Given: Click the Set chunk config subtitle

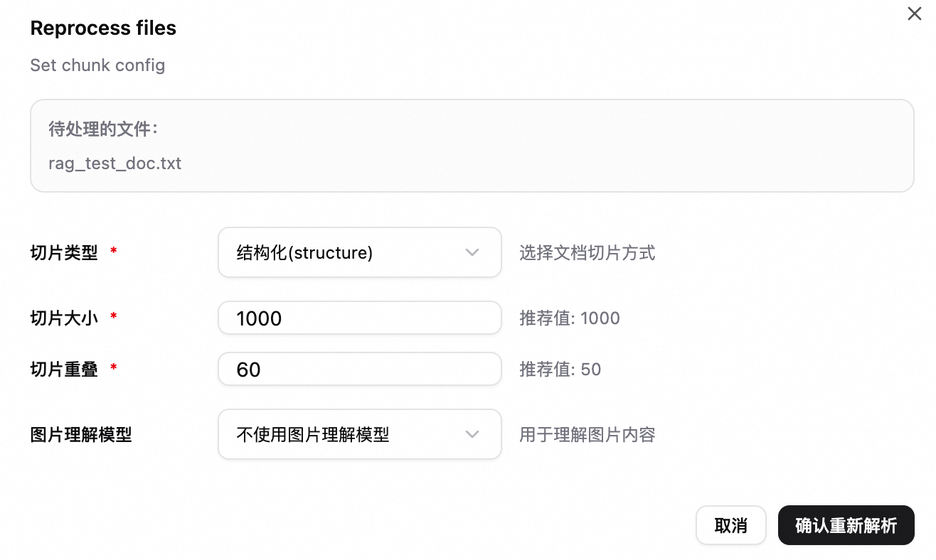Looking at the screenshot, I should click(97, 65).
